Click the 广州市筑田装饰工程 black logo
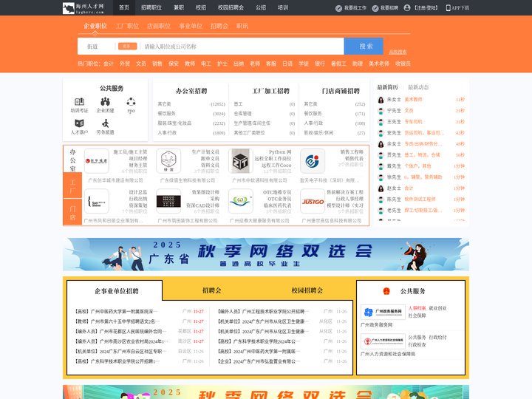 click(168, 202)
